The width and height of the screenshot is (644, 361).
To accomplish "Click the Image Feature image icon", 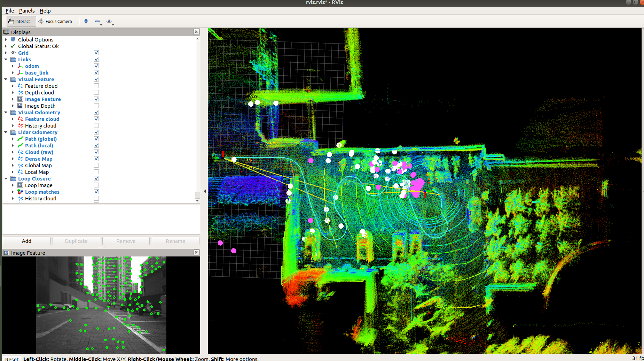I will click(20, 99).
